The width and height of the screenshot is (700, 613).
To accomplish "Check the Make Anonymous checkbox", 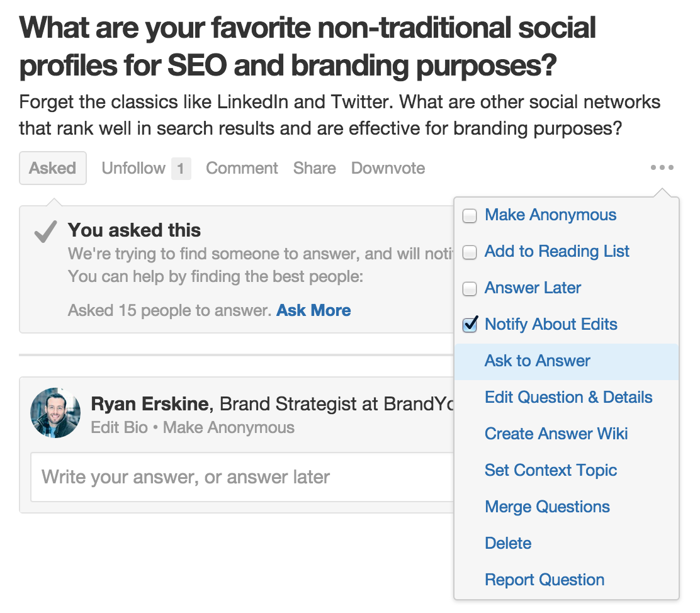I will pyautogui.click(x=470, y=216).
